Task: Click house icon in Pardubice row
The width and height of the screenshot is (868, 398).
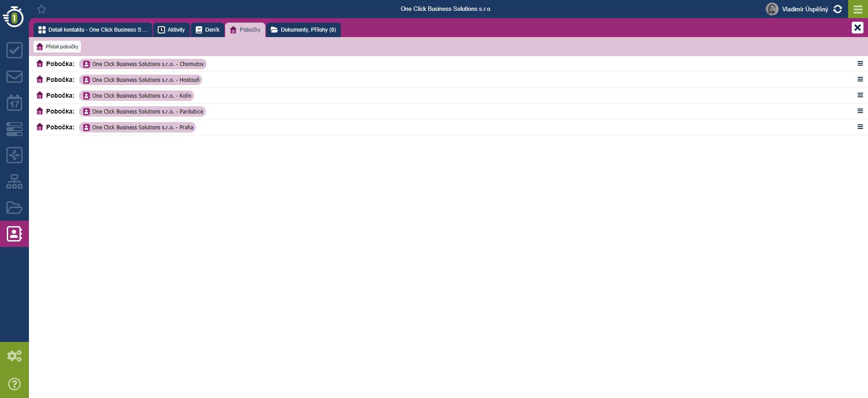Action: pos(40,111)
